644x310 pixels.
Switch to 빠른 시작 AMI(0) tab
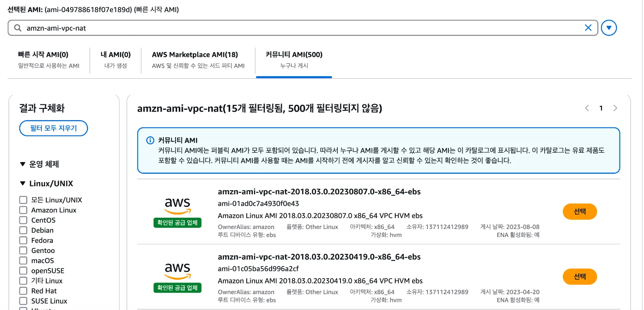pos(49,60)
